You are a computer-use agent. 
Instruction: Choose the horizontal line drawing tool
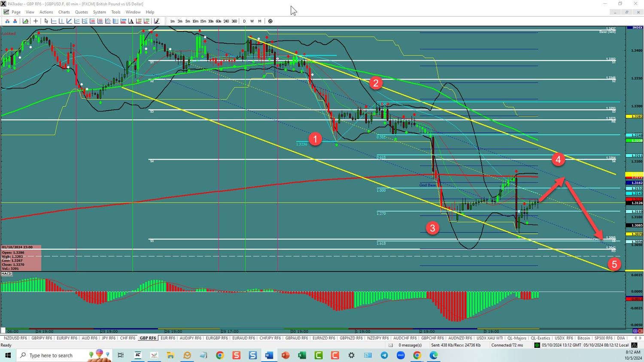(x=54, y=21)
